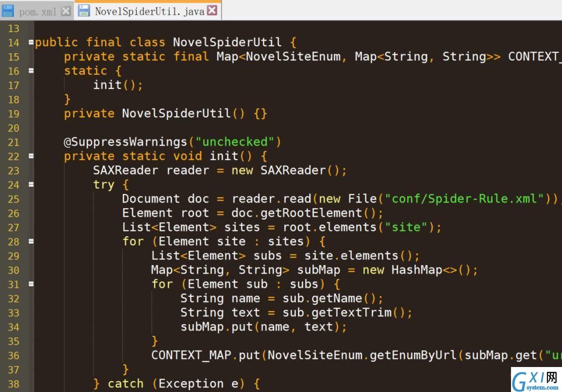Image resolution: width=562 pixels, height=392 pixels.
Task: Click private NovelSpiderUtil() constructor on line 19
Action: coord(165,113)
